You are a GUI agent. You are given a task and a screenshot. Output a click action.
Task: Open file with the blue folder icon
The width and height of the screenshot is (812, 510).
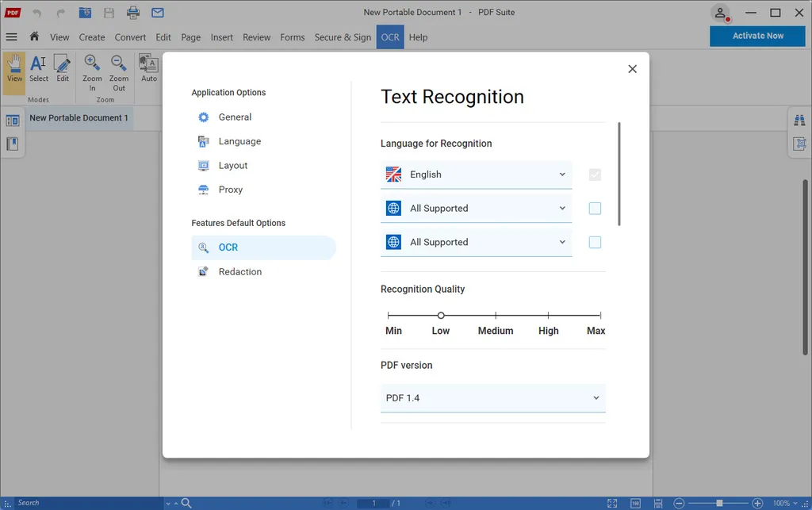tap(85, 13)
